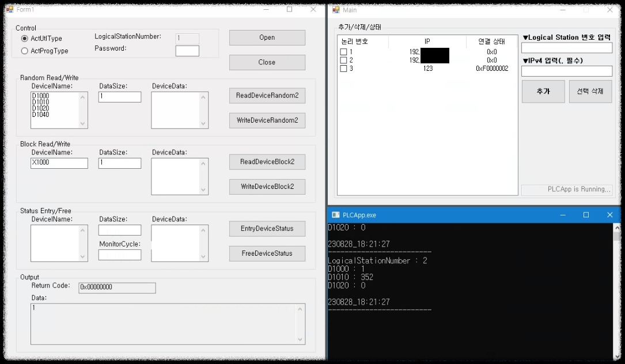
Task: Click the PLCApp is Running status text
Action: [x=579, y=189]
